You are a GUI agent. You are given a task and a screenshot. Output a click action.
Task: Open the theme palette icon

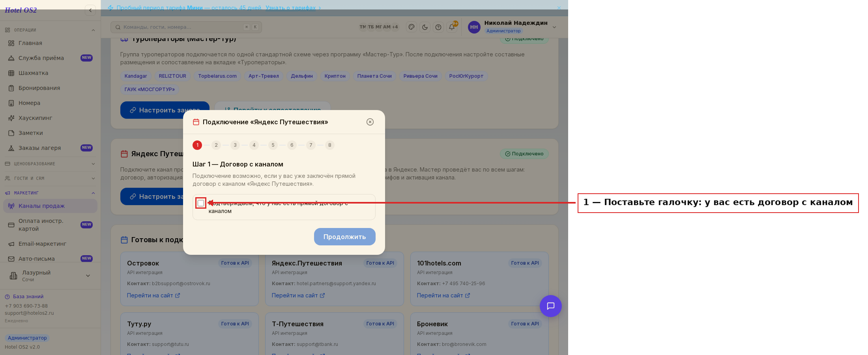click(x=412, y=27)
